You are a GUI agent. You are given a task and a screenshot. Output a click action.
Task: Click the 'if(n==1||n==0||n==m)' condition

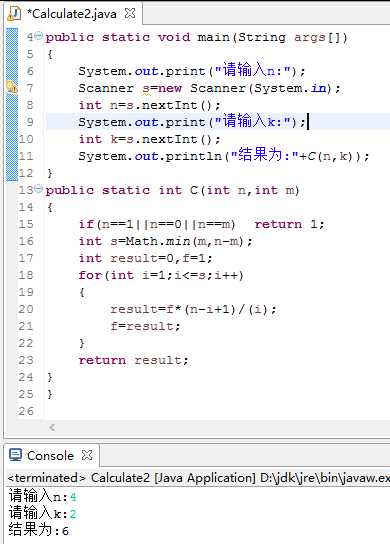157,224
